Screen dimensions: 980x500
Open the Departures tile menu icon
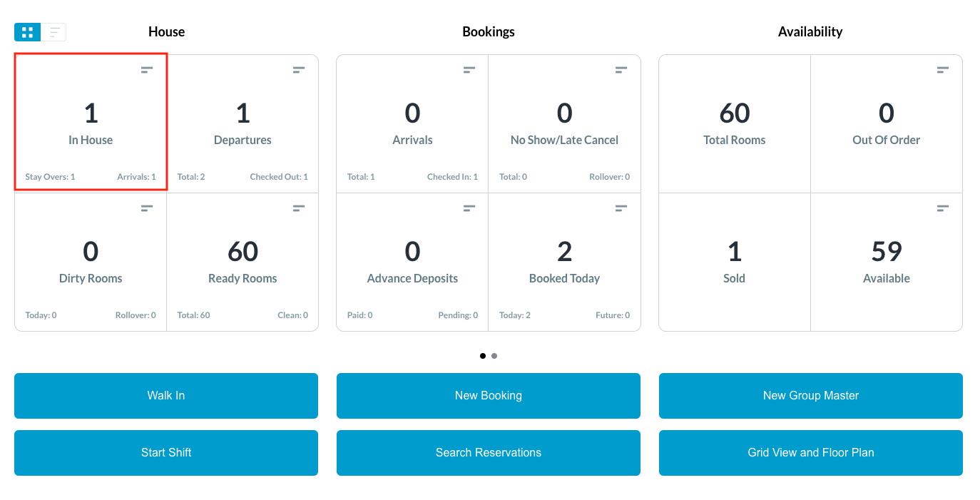[299, 70]
